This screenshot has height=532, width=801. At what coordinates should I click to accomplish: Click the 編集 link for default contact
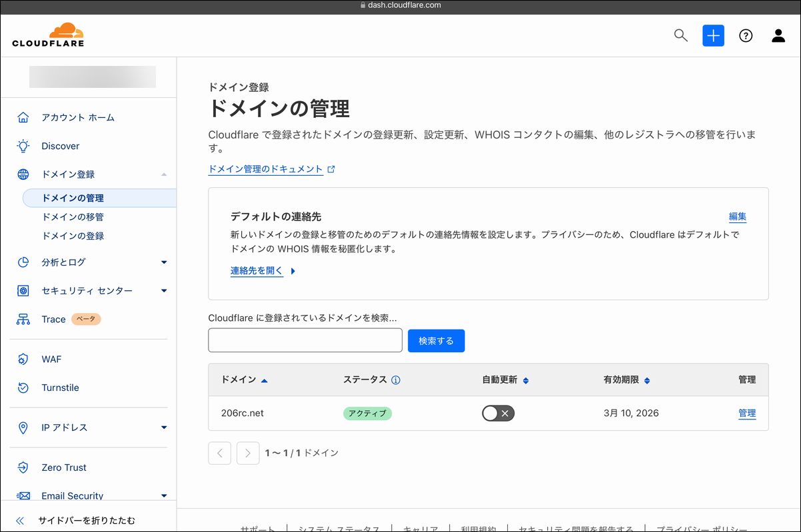pyautogui.click(x=738, y=216)
